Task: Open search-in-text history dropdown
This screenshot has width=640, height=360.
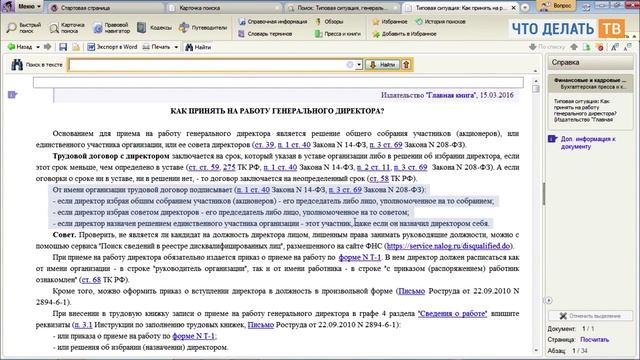Action: point(359,64)
